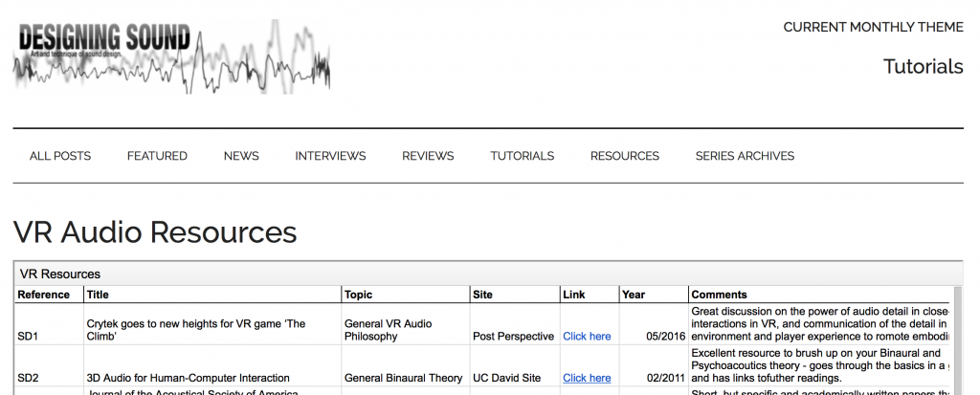The height and width of the screenshot is (395, 980).
Task: Select the Reference column header
Action: click(44, 295)
